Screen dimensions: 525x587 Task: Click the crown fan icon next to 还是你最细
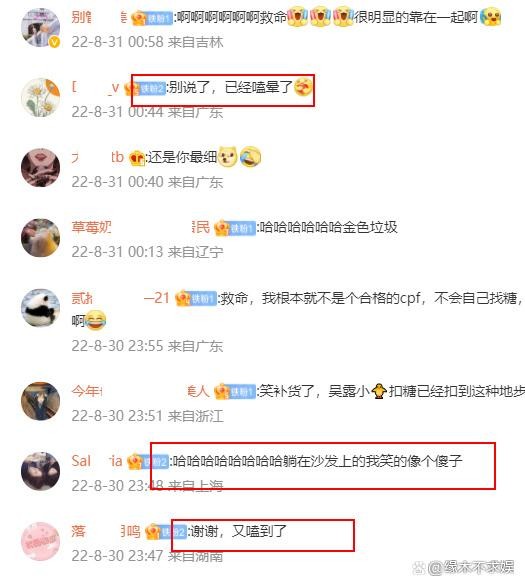137,158
